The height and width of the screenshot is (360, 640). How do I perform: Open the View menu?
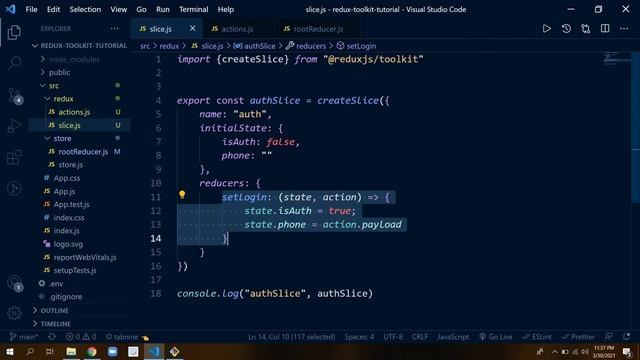[118, 9]
